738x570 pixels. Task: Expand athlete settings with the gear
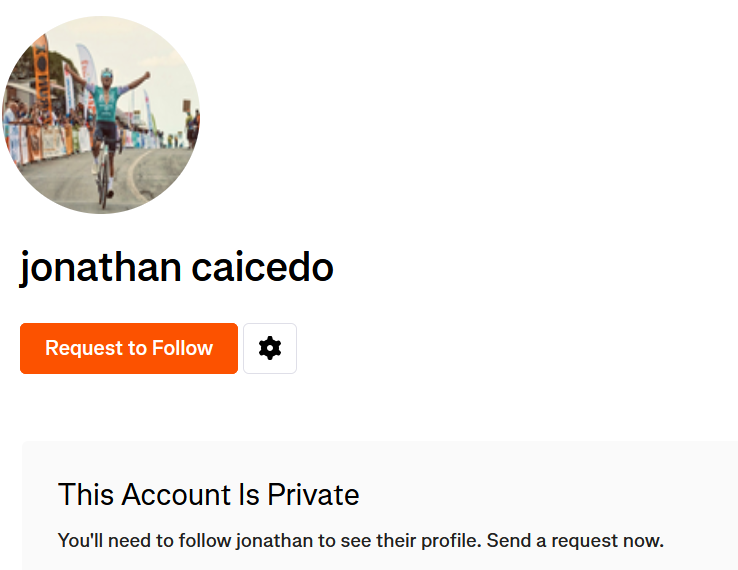[x=270, y=348]
